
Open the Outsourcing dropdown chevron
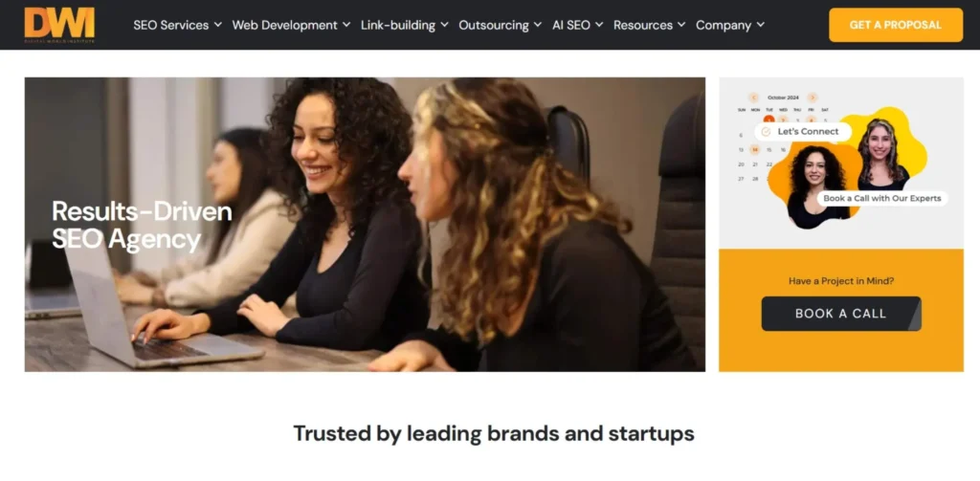[538, 25]
